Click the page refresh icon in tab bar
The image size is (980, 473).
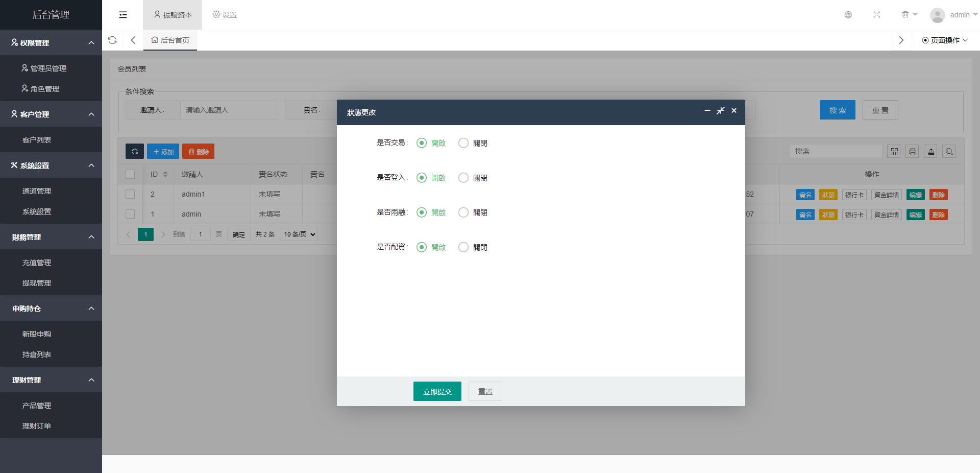click(x=112, y=40)
